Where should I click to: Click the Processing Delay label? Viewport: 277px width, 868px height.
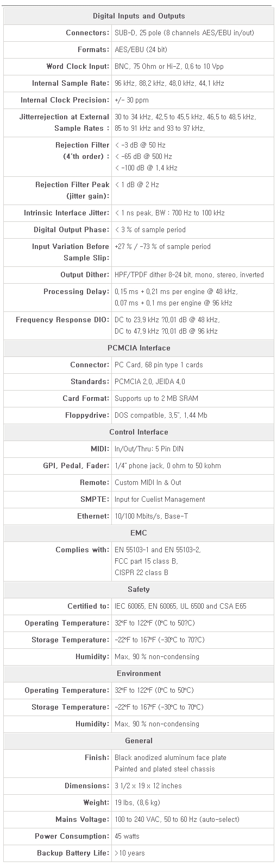coord(76,292)
